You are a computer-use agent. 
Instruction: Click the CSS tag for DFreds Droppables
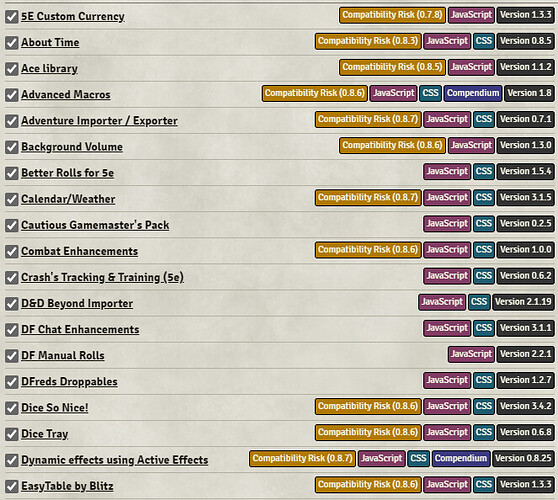pyautogui.click(x=484, y=380)
